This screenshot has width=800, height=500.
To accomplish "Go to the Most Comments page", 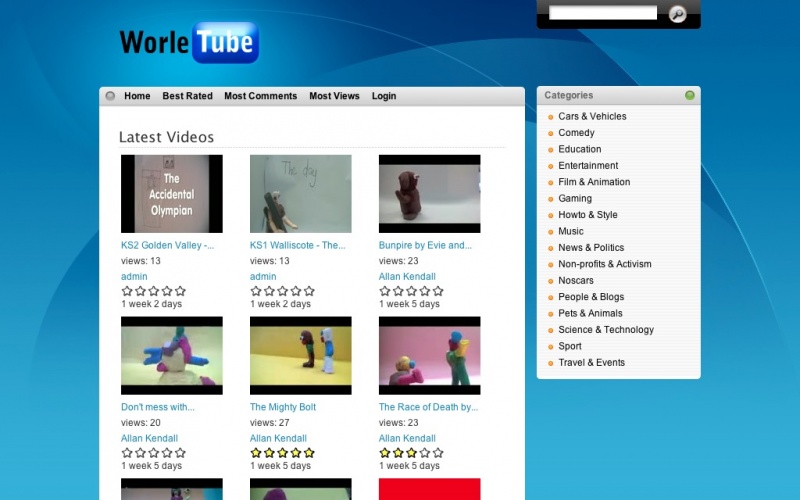I will coord(261,96).
